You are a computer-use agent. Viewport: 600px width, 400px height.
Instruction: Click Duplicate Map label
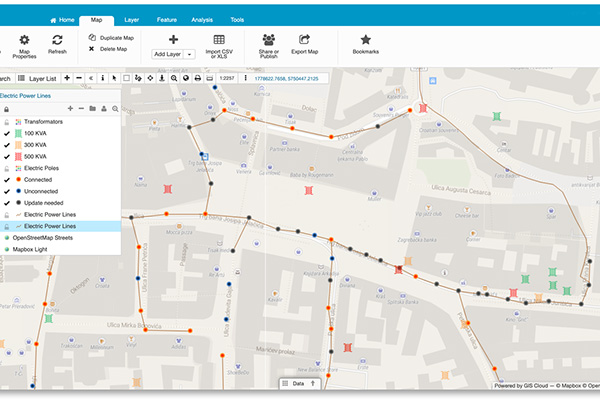point(117,38)
